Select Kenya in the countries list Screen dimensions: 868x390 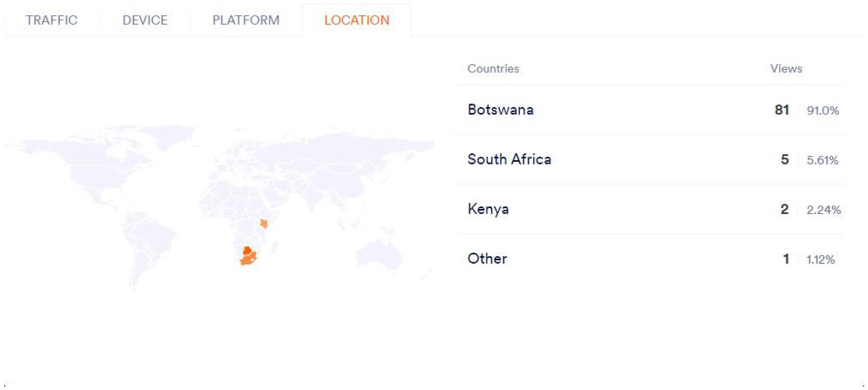click(488, 209)
